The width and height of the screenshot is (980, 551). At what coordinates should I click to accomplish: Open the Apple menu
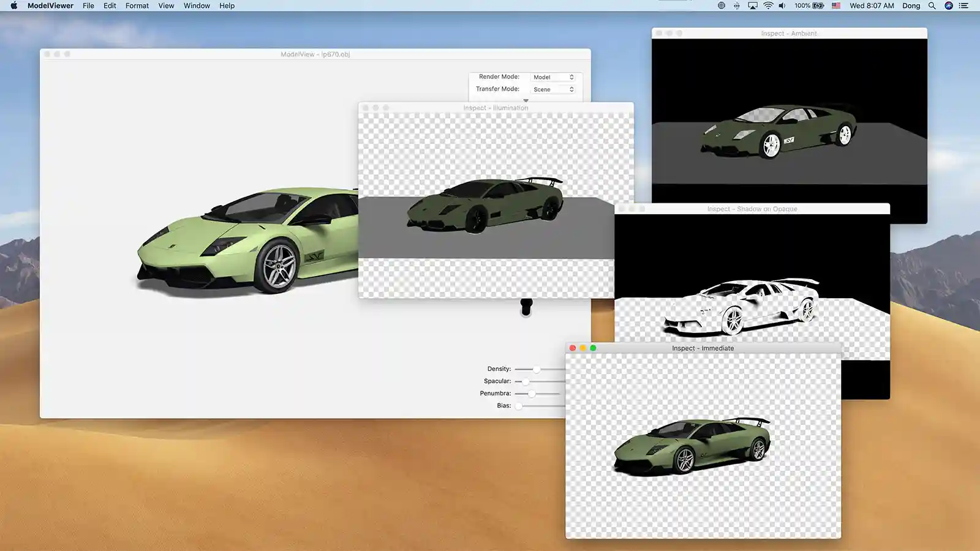pos(13,6)
